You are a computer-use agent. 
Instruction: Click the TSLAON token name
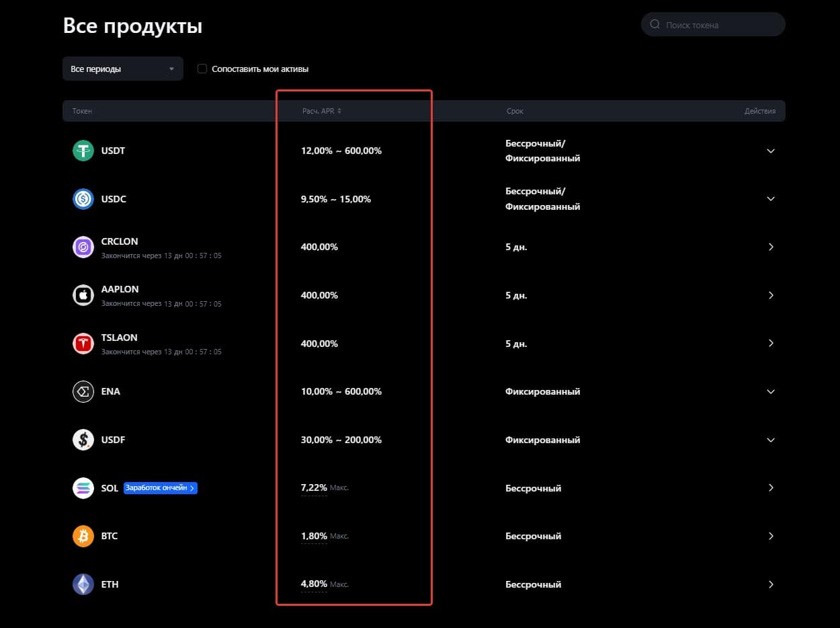click(x=120, y=338)
